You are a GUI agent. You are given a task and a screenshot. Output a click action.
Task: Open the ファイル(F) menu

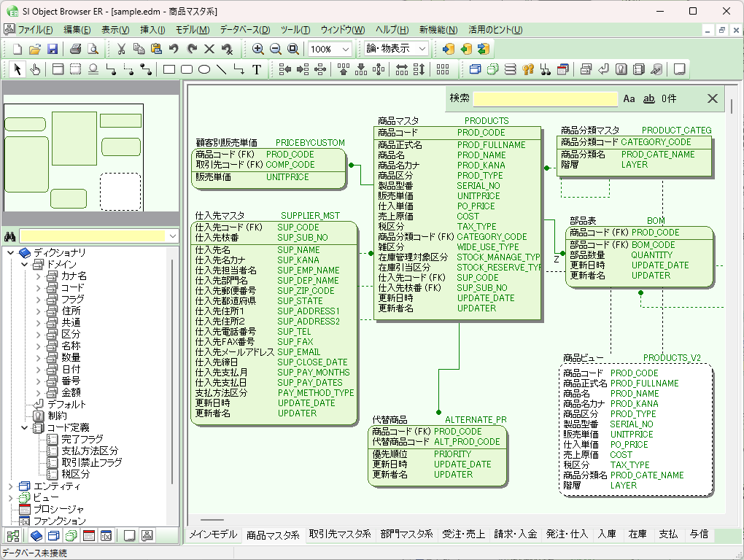[35, 30]
